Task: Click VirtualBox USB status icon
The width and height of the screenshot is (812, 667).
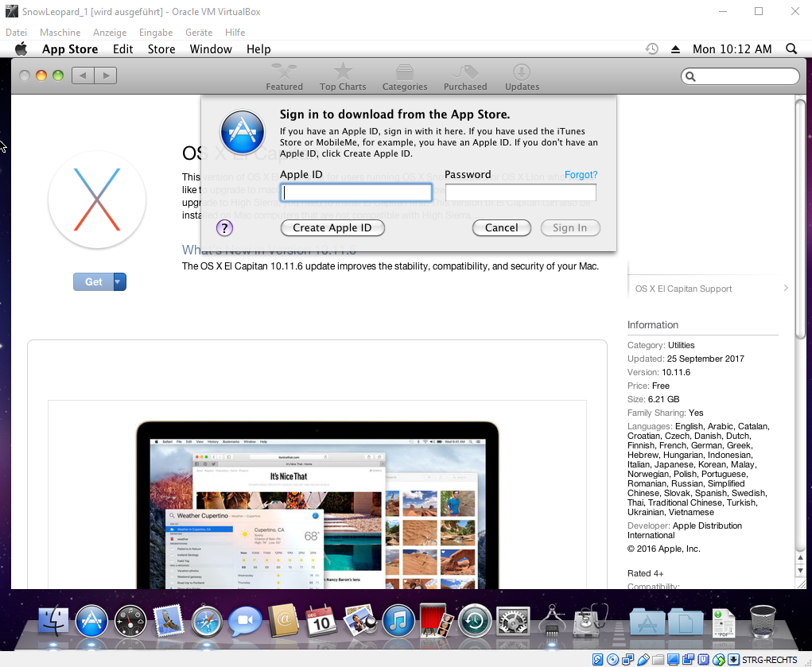Action: point(643,659)
